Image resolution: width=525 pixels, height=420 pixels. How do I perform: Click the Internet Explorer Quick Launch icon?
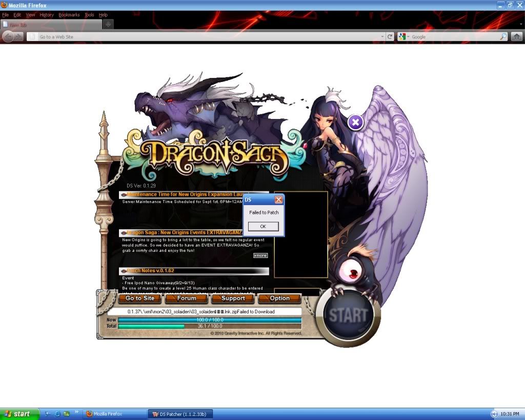[57, 414]
